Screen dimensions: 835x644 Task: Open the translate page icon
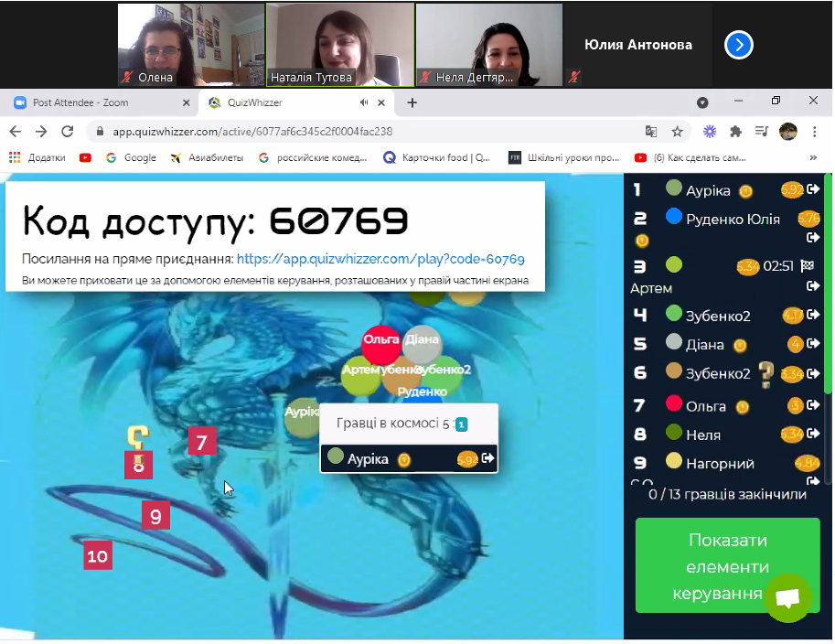tap(651, 132)
